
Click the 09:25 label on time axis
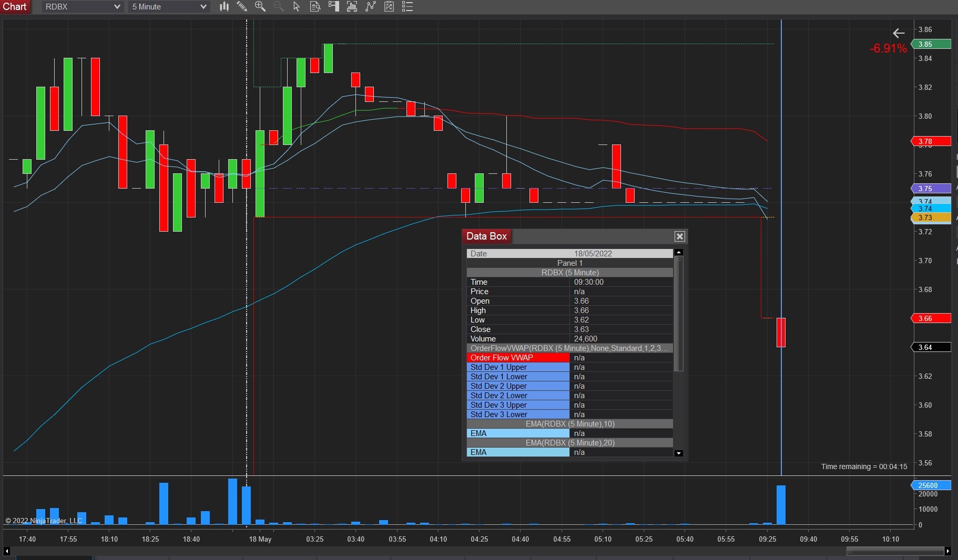tap(768, 539)
